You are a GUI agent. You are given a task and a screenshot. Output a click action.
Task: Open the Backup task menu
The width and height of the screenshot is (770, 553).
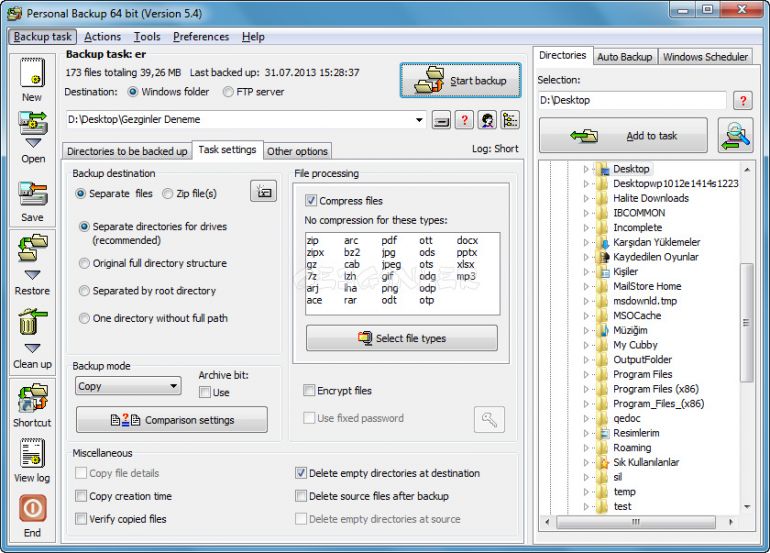coord(43,37)
